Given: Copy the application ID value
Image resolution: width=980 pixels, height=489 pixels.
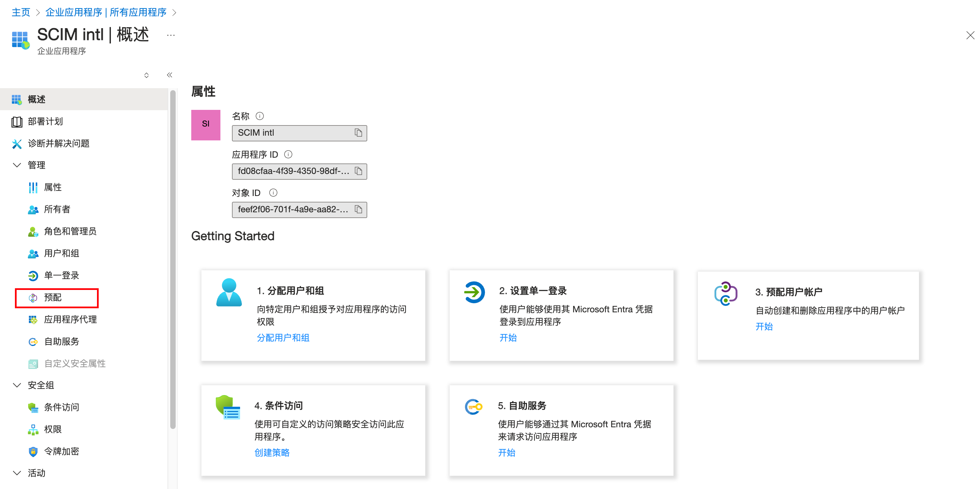Looking at the screenshot, I should tap(358, 171).
